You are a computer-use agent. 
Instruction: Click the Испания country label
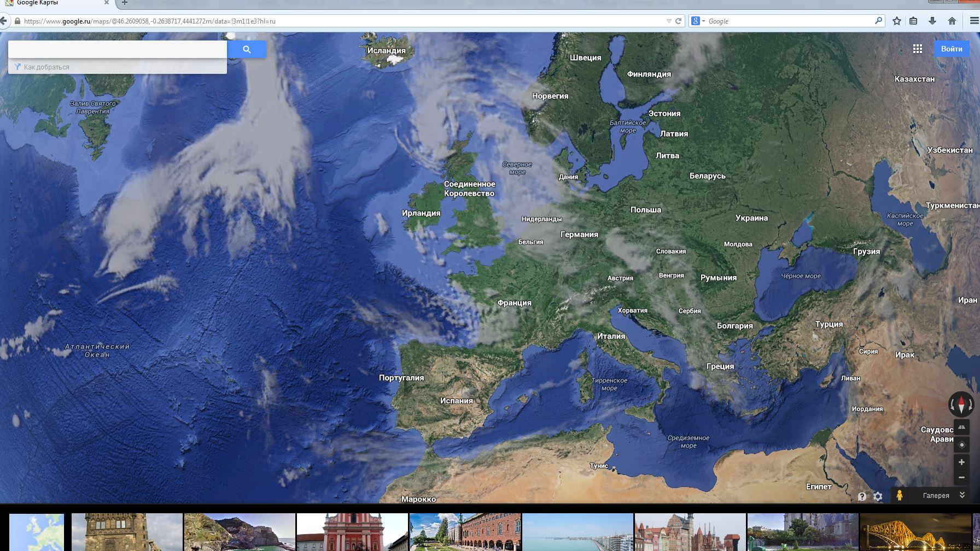pyautogui.click(x=457, y=401)
